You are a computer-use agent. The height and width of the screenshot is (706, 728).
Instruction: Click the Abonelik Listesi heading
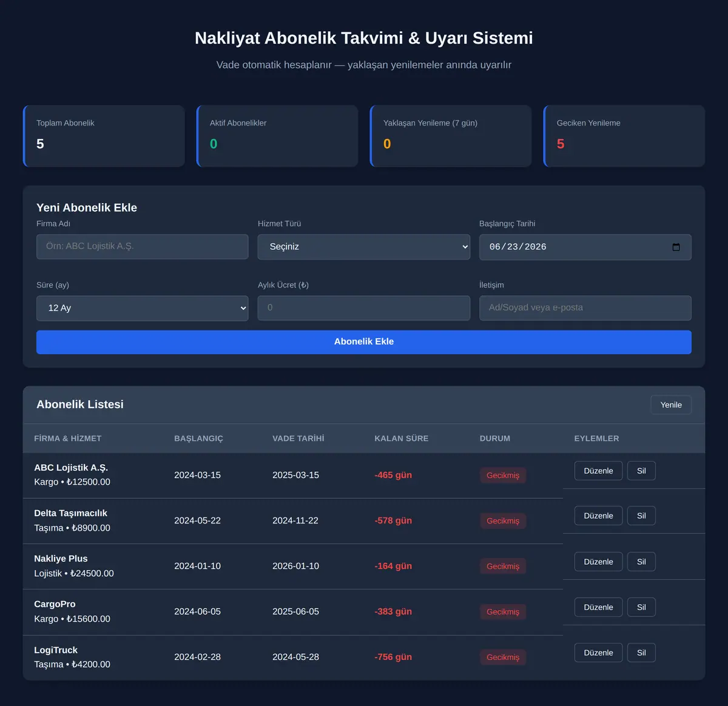pos(80,405)
